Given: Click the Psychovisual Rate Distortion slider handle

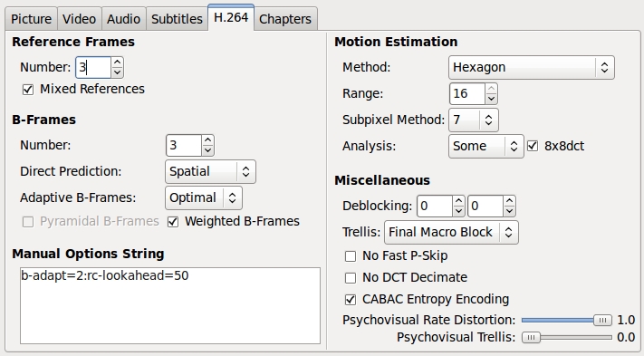Looking at the screenshot, I should point(602,321).
